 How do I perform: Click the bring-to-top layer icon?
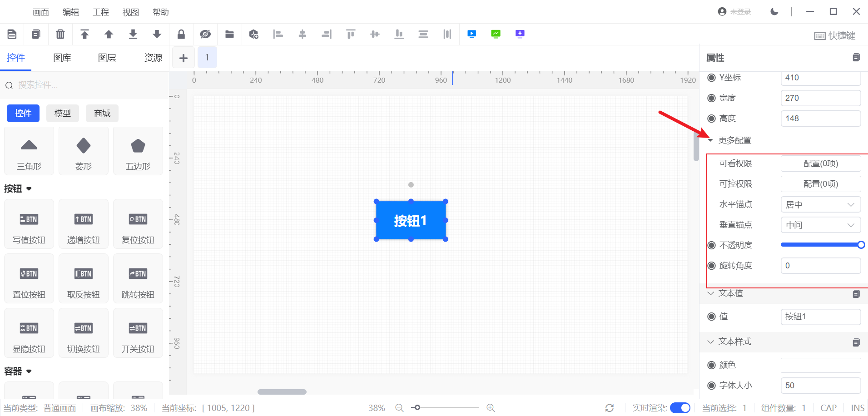[84, 34]
